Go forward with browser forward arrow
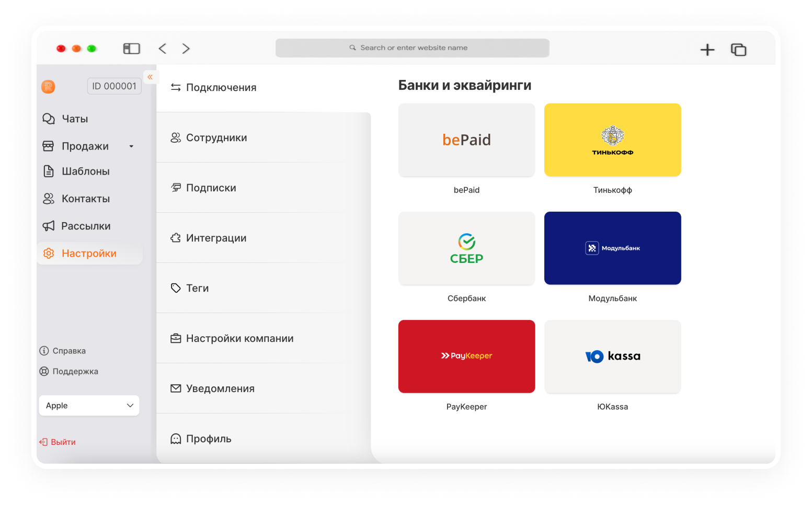This screenshot has width=812, height=506. pos(186,49)
